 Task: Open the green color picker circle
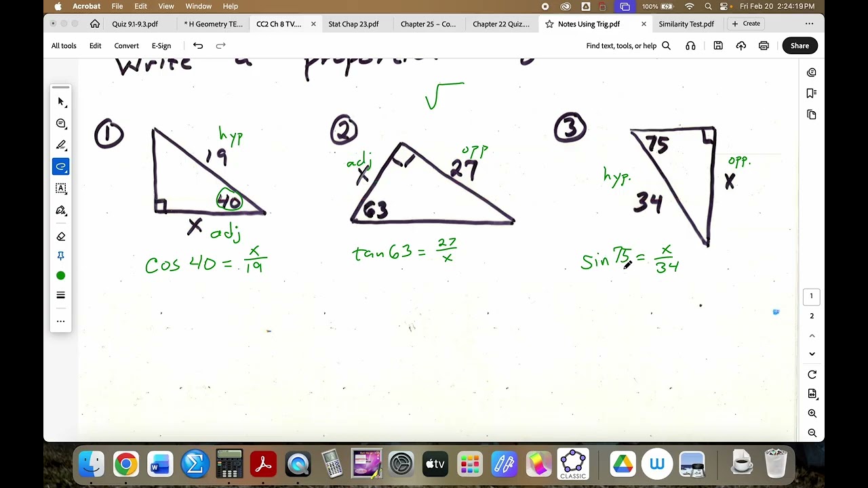coord(61,275)
